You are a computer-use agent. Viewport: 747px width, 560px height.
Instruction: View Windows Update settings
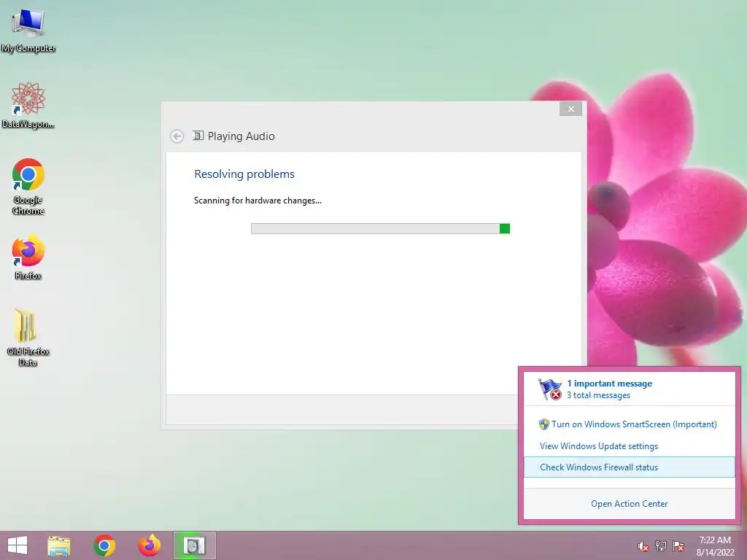tap(599, 446)
